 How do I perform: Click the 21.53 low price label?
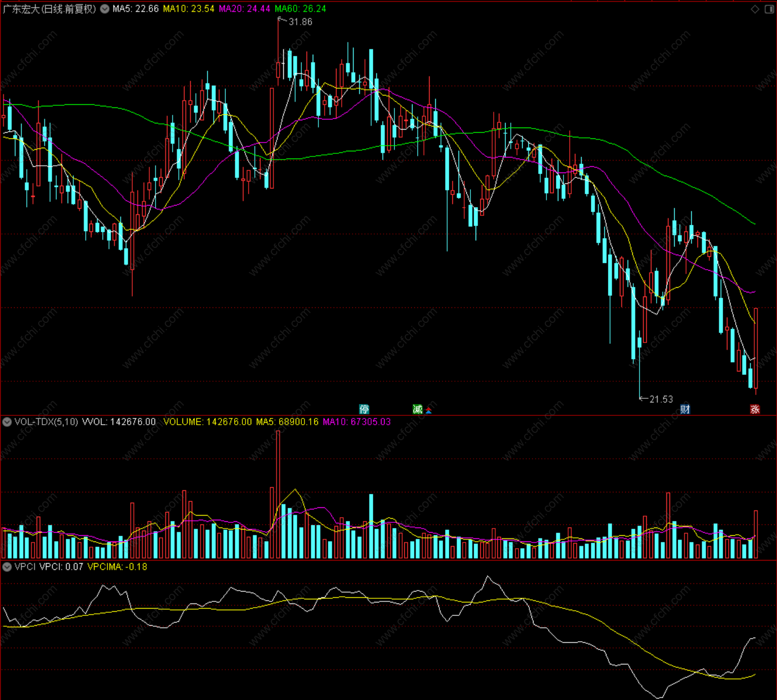(x=661, y=399)
